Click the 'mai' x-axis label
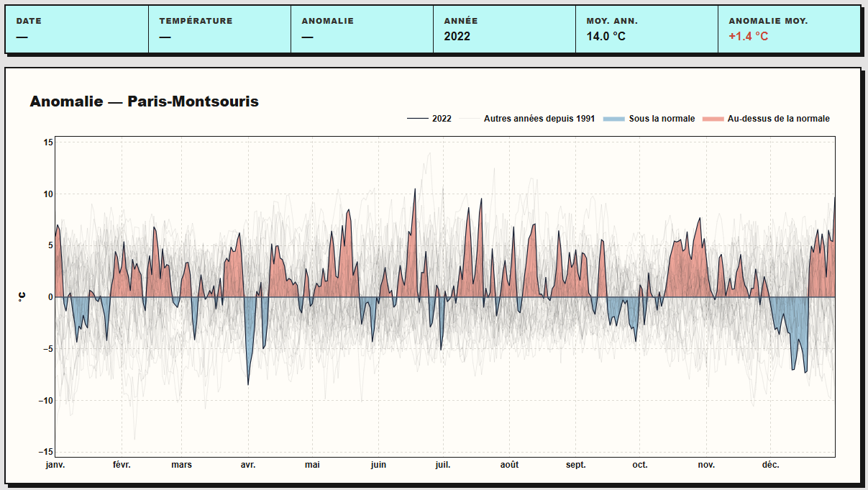The width and height of the screenshot is (868, 490). coord(312,465)
